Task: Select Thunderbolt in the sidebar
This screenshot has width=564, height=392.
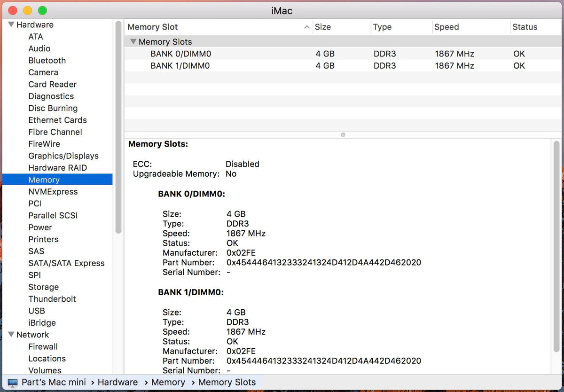Action: point(52,299)
